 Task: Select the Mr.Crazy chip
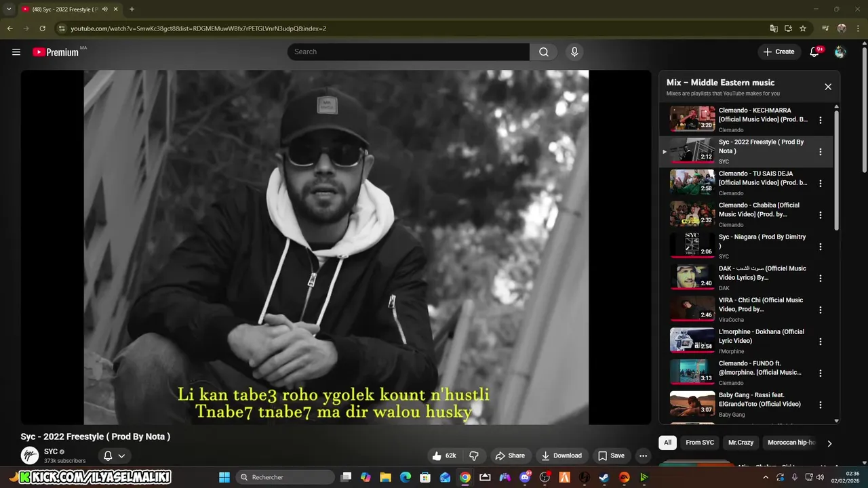[x=741, y=443]
